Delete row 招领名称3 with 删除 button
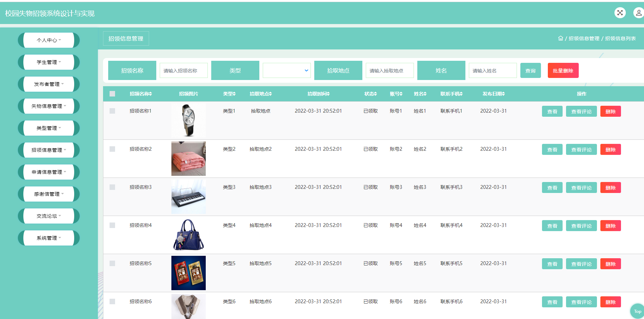 [x=611, y=187]
